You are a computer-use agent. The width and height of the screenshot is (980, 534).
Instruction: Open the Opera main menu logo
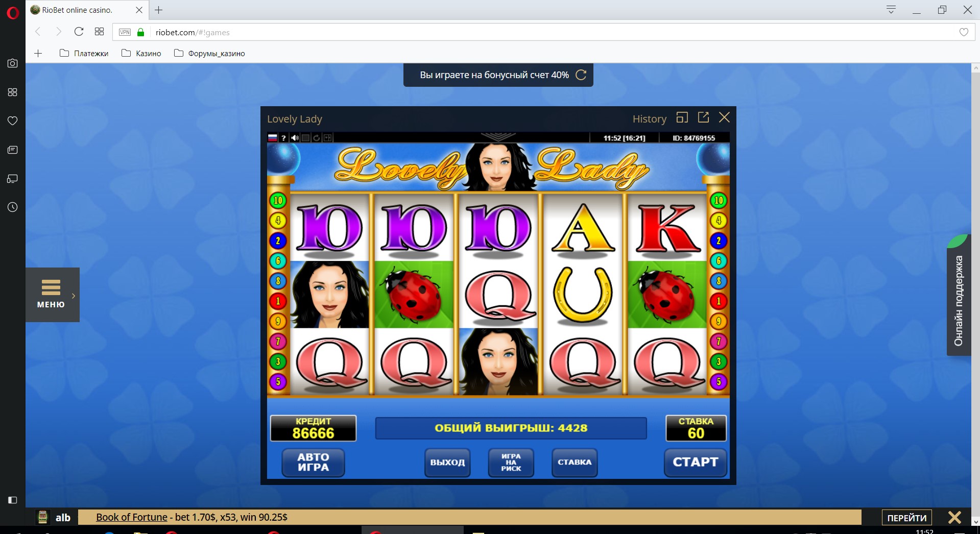(x=13, y=12)
